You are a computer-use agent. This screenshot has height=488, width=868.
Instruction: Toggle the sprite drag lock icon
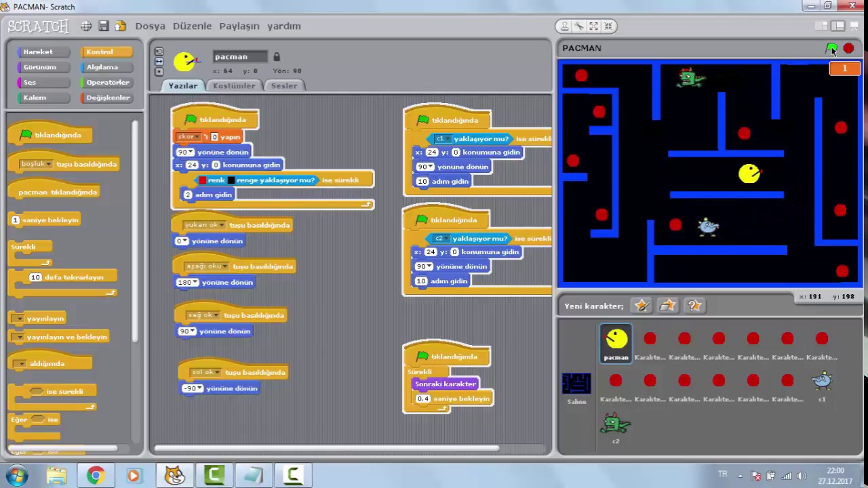(277, 57)
